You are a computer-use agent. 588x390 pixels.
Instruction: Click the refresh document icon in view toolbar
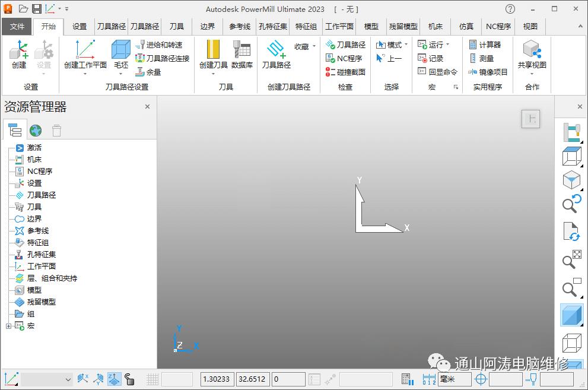572,232
